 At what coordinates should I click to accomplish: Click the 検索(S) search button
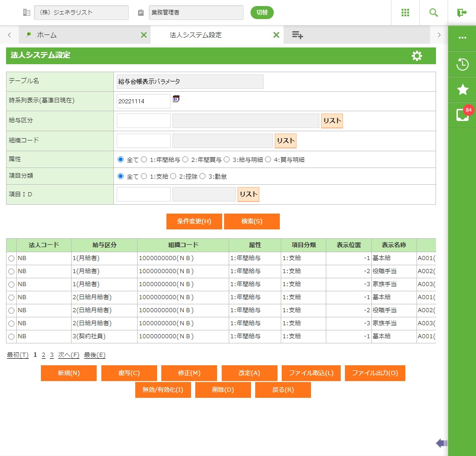tap(251, 221)
